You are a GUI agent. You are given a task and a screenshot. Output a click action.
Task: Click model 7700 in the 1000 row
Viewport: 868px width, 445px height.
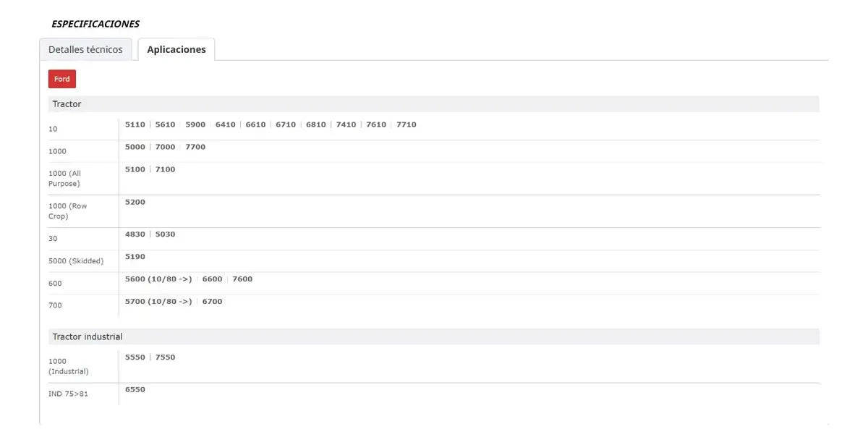[x=195, y=147]
